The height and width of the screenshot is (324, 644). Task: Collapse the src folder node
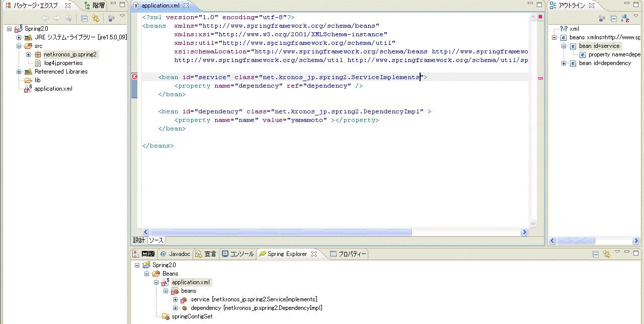[19, 46]
